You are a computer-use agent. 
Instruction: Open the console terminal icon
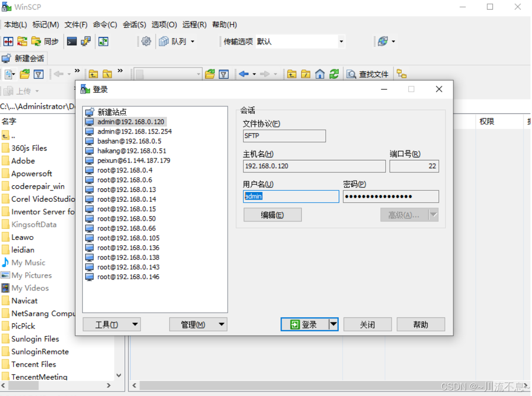[x=72, y=42]
